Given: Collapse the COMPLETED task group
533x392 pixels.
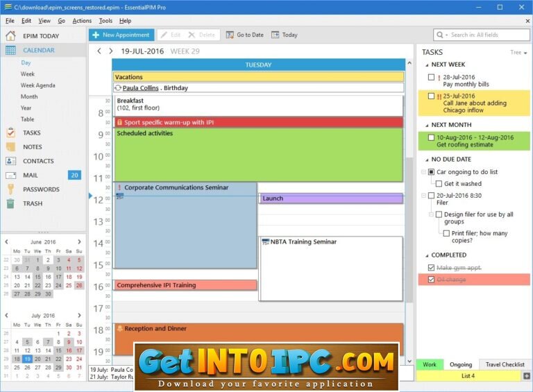Looking at the screenshot, I should 427,255.
